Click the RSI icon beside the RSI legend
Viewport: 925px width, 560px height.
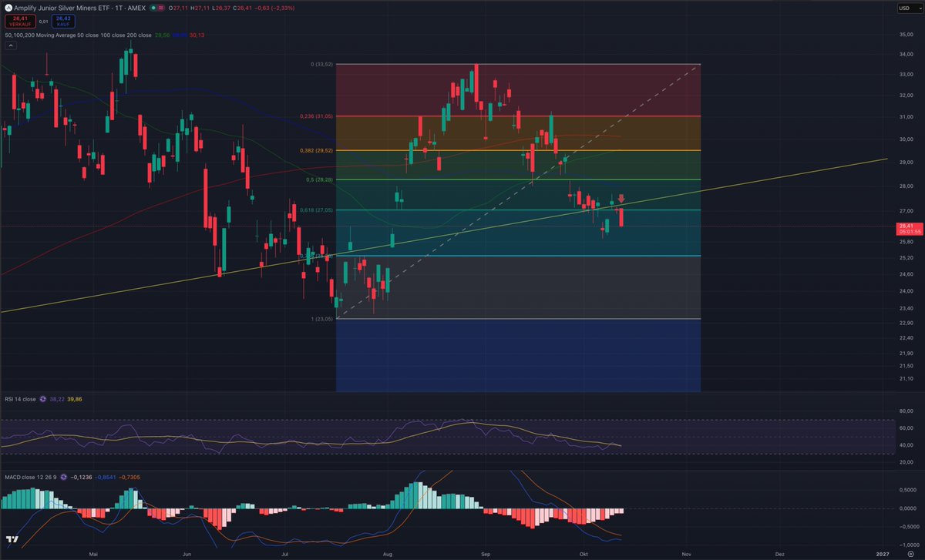click(42, 399)
